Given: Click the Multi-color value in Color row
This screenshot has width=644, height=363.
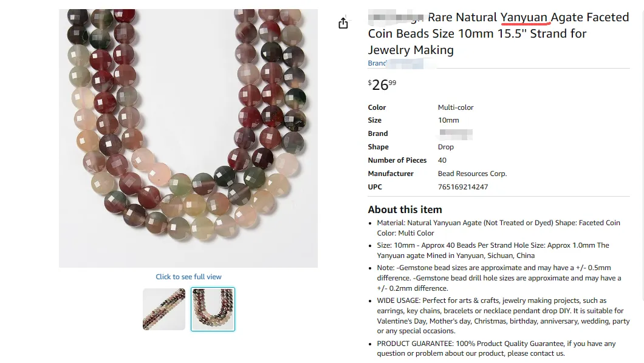Looking at the screenshot, I should 456,107.
